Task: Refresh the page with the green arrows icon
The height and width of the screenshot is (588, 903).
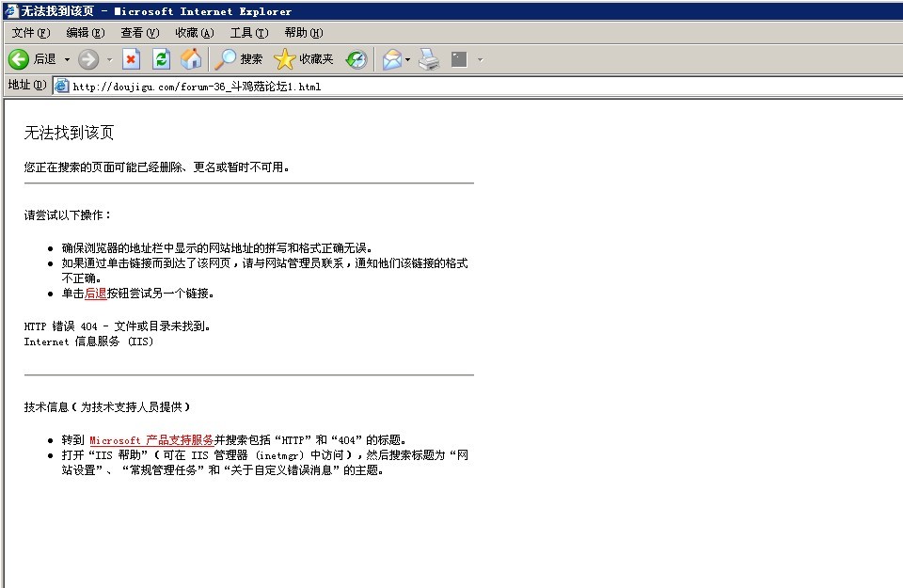Action: 161,58
